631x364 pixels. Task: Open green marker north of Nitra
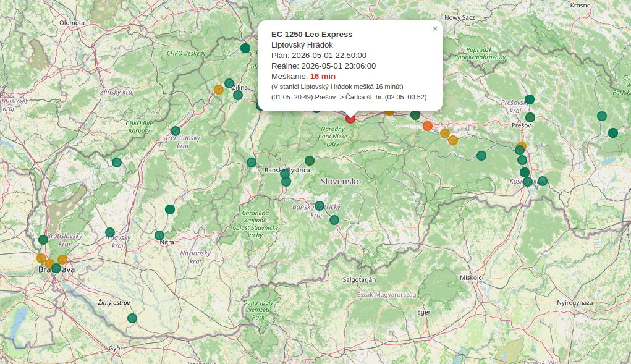tap(170, 210)
